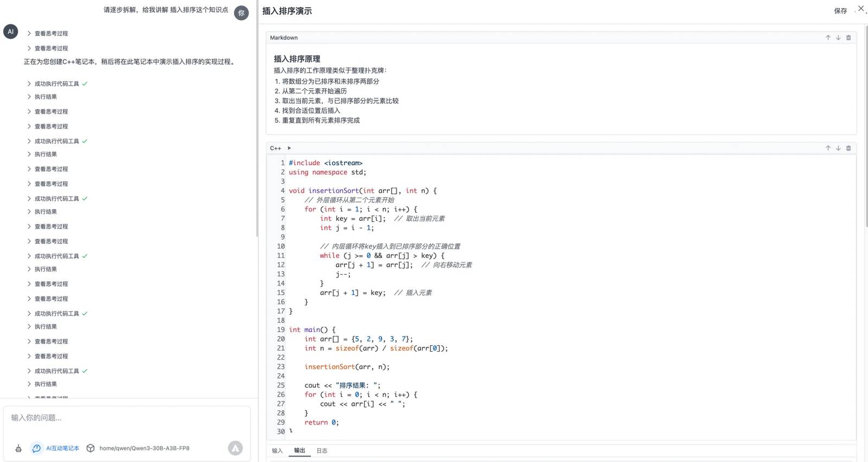Click the 输入你的问题 input field
Image resolution: width=868 pixels, height=462 pixels.
click(x=126, y=418)
